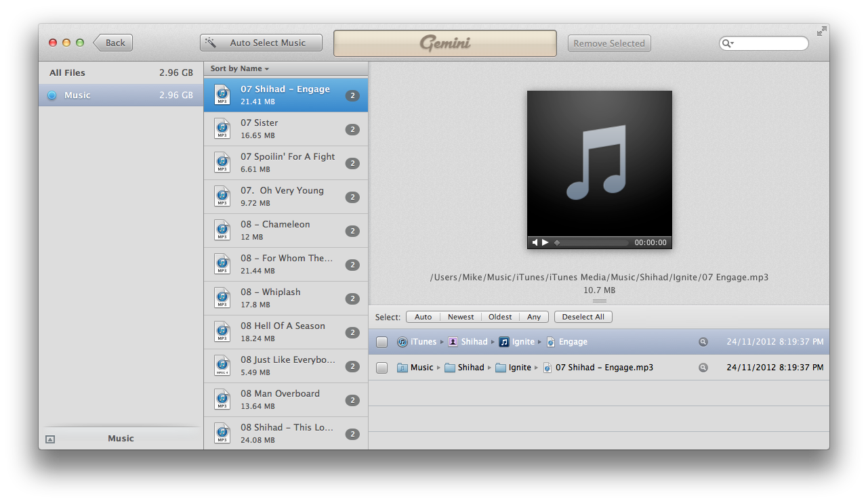Click the large music note artwork preview
Viewport: 868px width, 503px height.
[x=600, y=163]
